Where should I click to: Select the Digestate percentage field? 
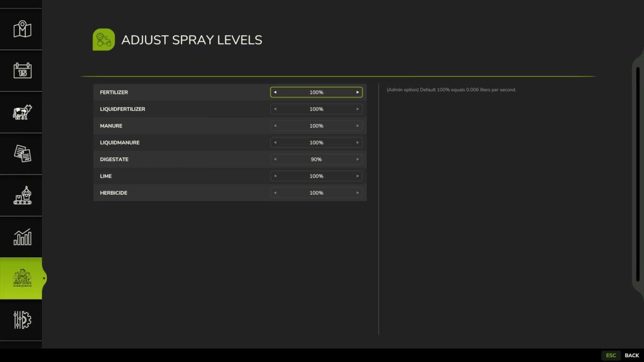pyautogui.click(x=316, y=159)
